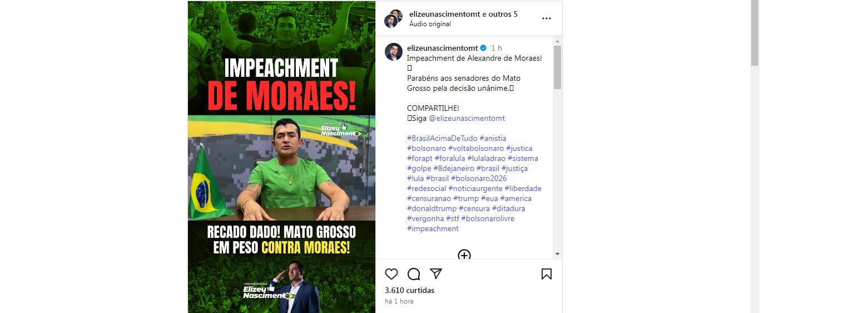This screenshot has height=313, width=868.
Task: Load more comments with the plus circle
Action: (464, 255)
